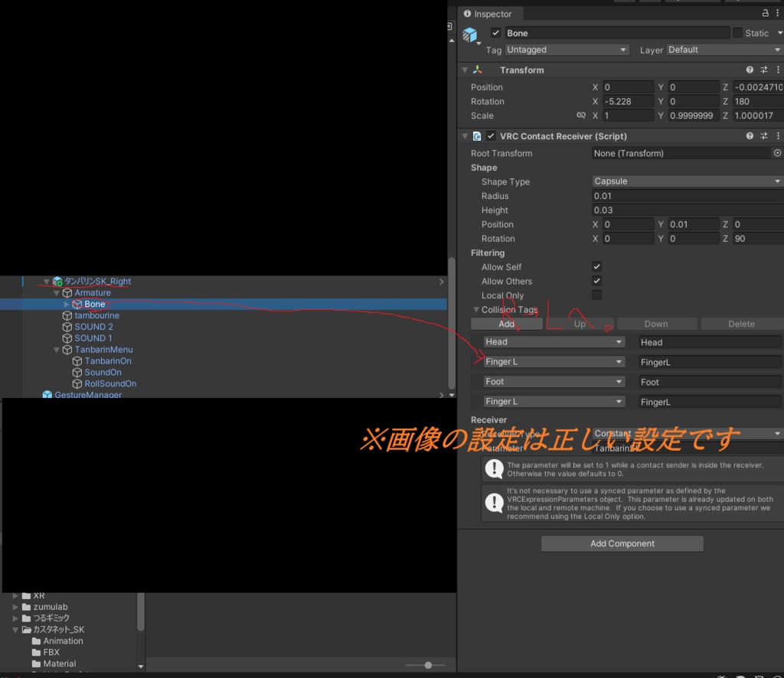Open the Foot collision tag dropdown

point(554,382)
